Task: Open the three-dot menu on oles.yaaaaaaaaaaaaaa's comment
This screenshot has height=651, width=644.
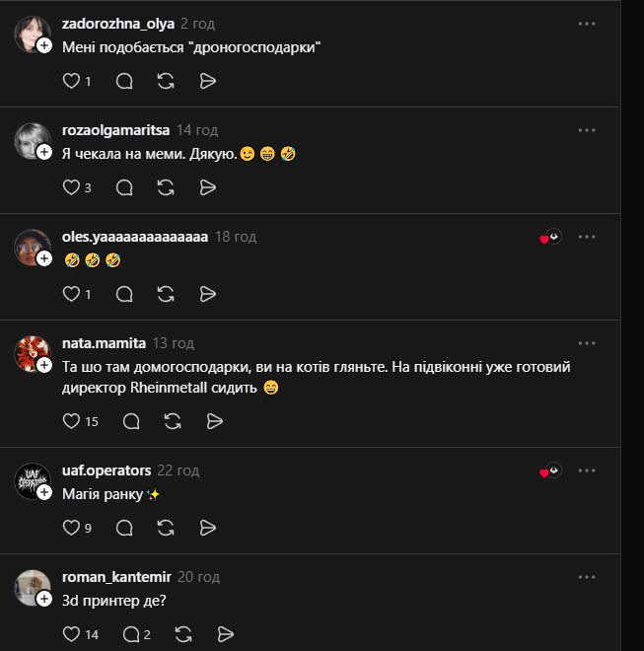Action: (x=587, y=237)
